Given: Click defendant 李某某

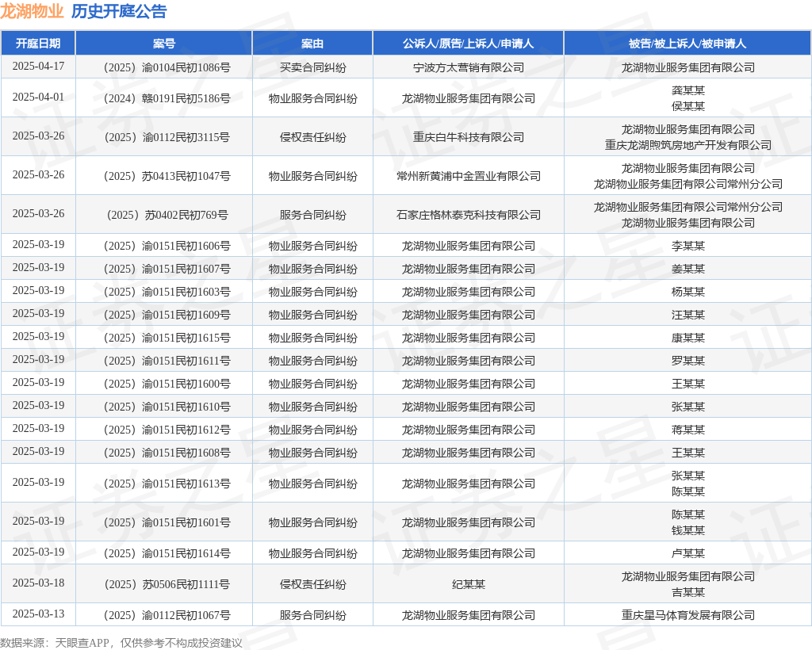Looking at the screenshot, I should [688, 246].
